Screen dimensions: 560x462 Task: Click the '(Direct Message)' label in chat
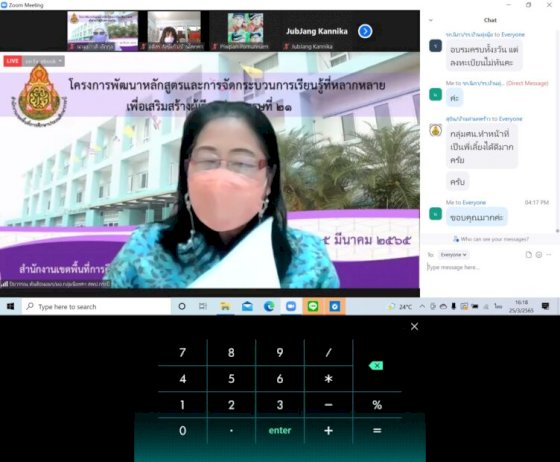pos(527,83)
